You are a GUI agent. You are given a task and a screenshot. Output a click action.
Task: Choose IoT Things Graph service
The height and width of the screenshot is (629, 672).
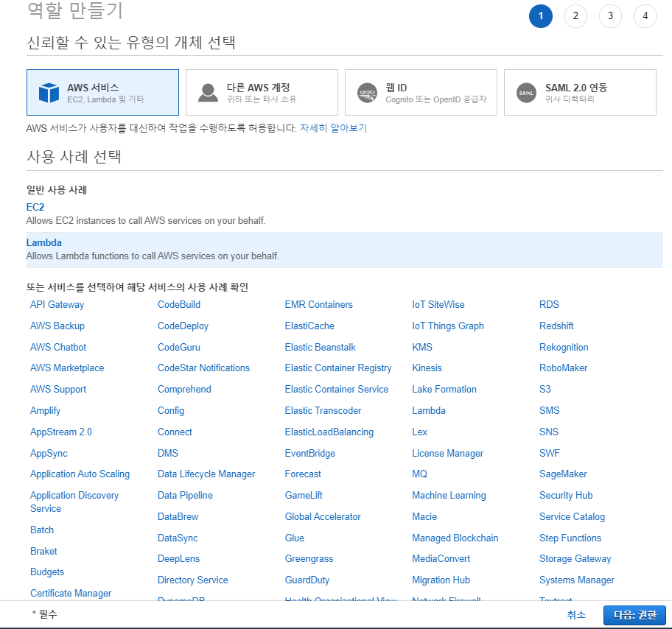point(448,326)
